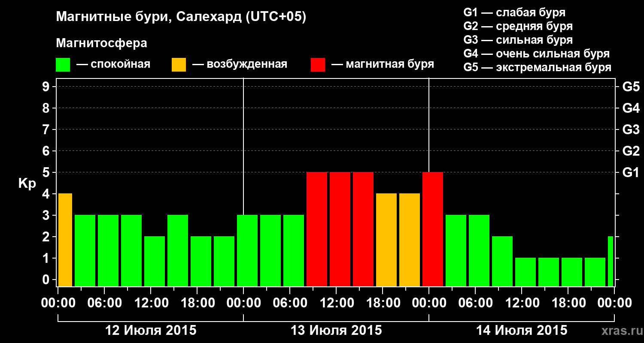Click the 14 Июля 2015 date label

point(522,331)
